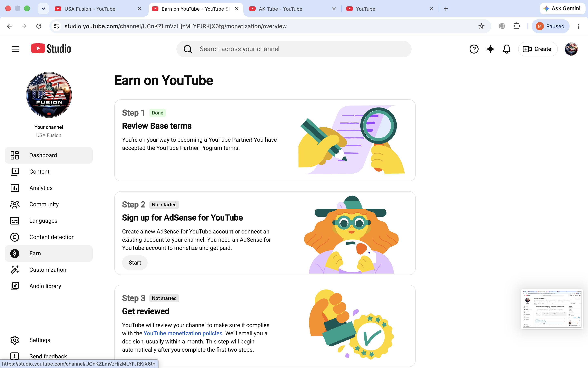Click the YouTube Studio logo
The width and height of the screenshot is (588, 368).
coord(51,49)
